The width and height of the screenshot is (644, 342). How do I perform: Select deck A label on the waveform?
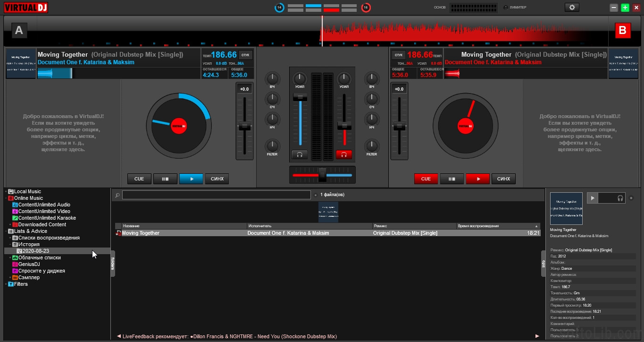19,31
